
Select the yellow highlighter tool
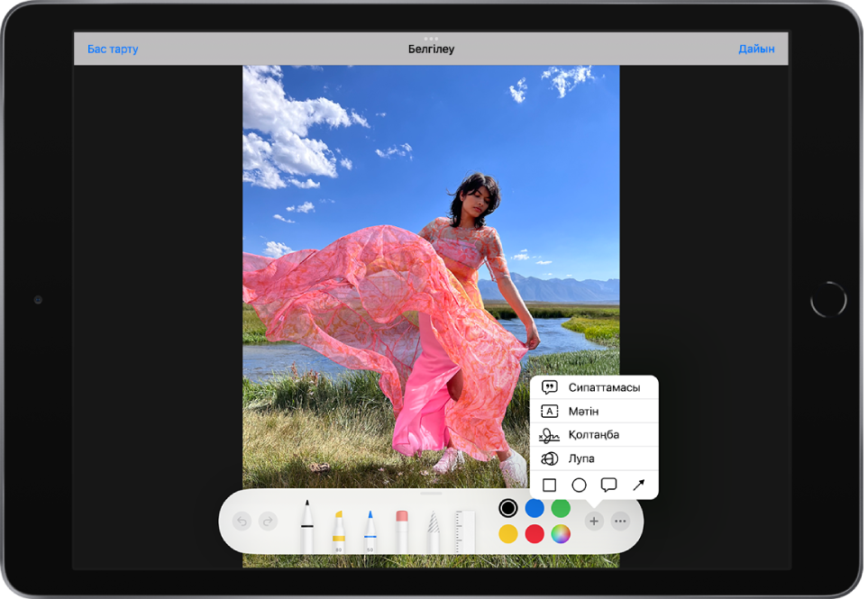pos(339,531)
